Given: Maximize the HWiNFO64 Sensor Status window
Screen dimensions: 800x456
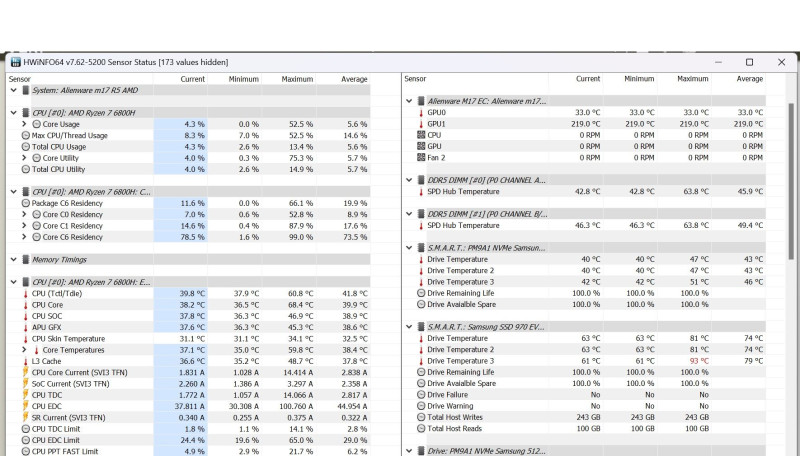Looking at the screenshot, I should point(749,62).
